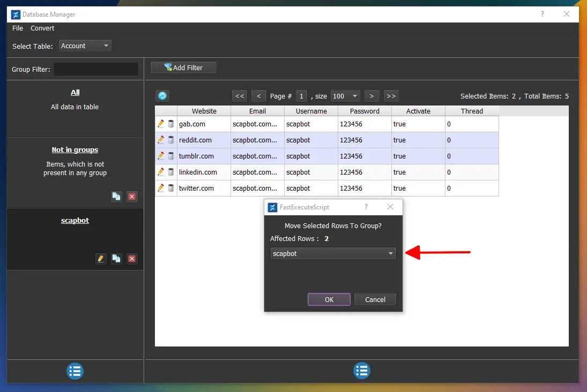Click Cancel in the dialog
The height and width of the screenshot is (392, 587).
[x=375, y=299]
